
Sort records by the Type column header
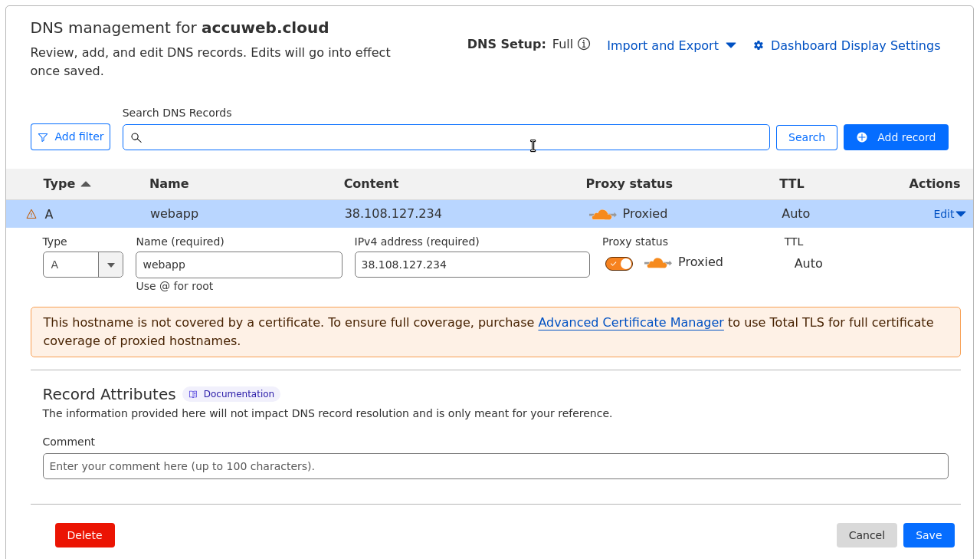(x=67, y=183)
